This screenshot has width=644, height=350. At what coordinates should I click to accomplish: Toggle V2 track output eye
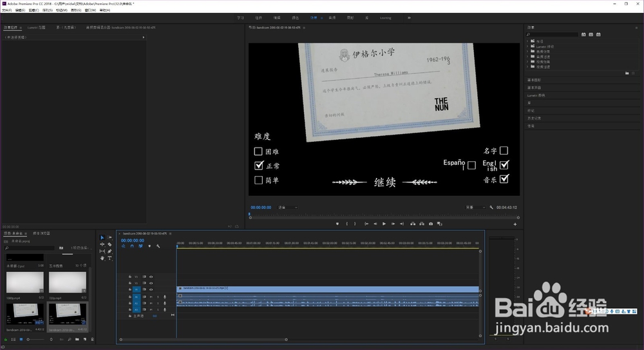coord(151,283)
